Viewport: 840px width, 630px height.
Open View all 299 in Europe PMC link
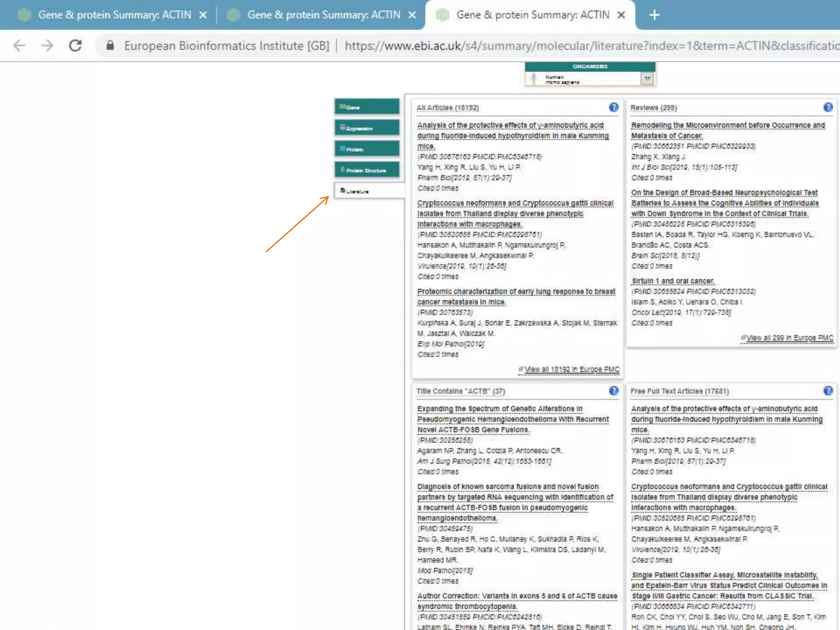[x=789, y=338]
